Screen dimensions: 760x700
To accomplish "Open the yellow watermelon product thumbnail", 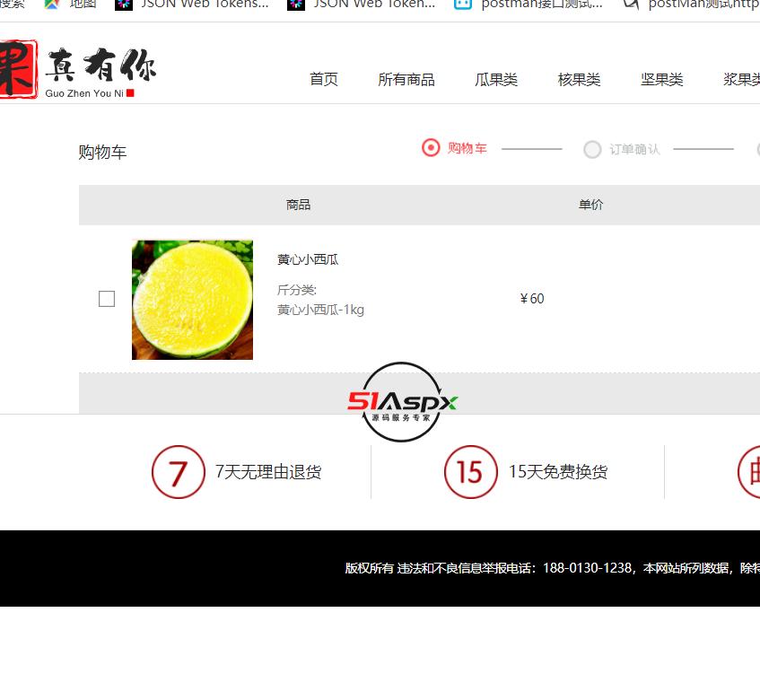I will (x=192, y=300).
